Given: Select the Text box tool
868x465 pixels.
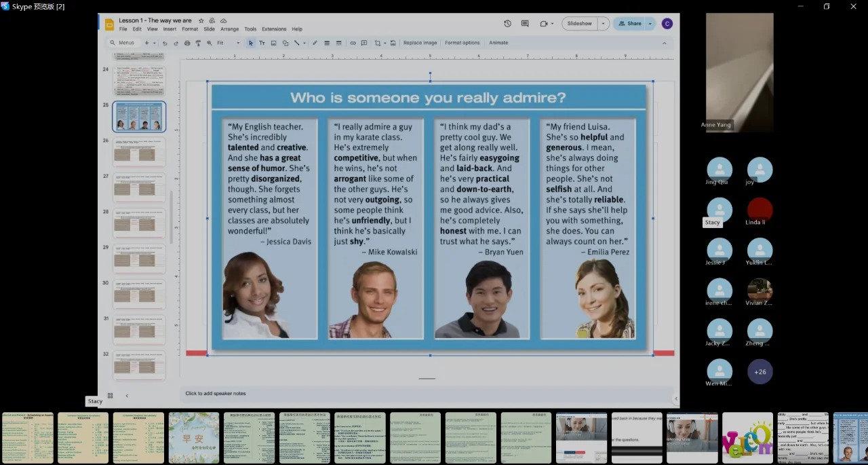Looking at the screenshot, I should [x=262, y=43].
